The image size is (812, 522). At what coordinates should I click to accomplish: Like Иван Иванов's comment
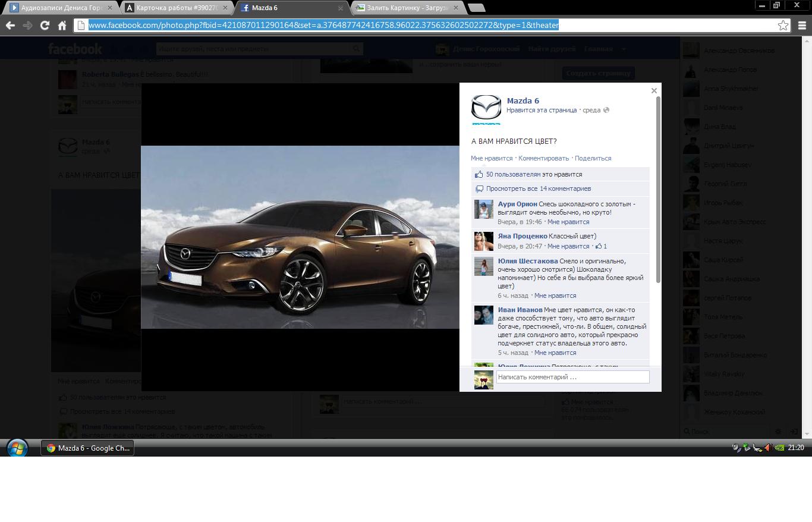tap(555, 353)
